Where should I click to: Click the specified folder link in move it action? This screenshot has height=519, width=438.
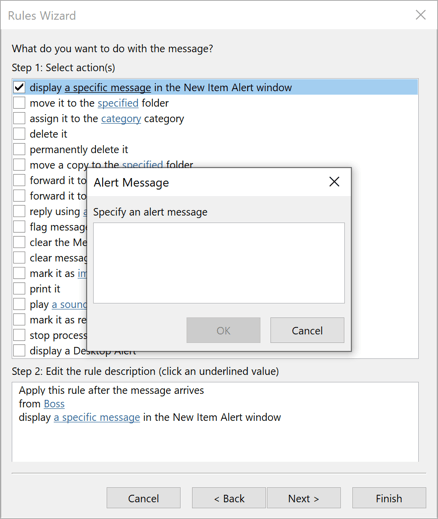click(x=118, y=103)
